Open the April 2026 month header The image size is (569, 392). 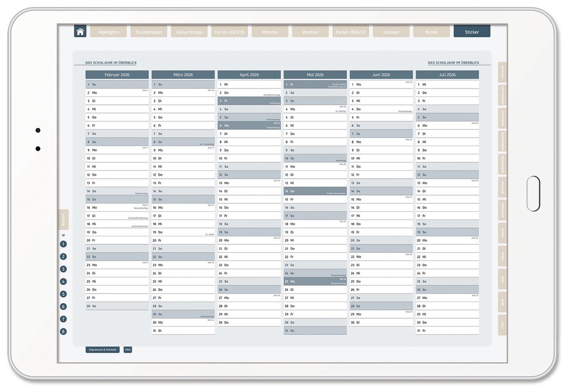coord(249,75)
